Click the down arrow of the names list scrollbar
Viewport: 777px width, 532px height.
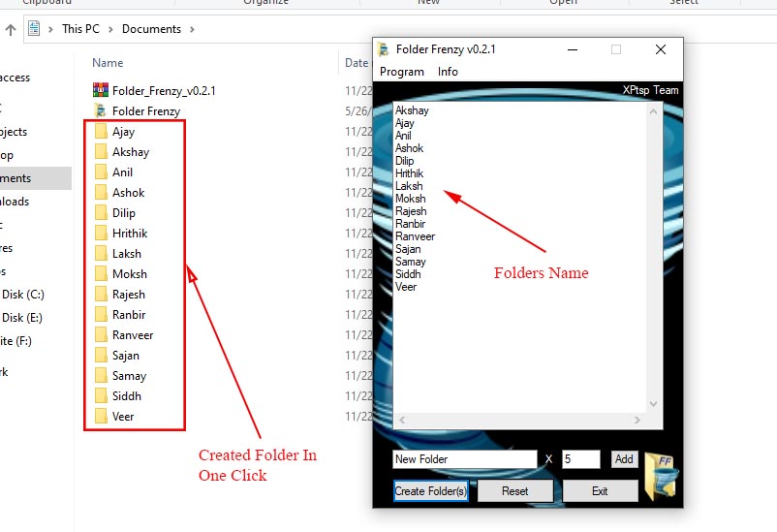point(653,403)
